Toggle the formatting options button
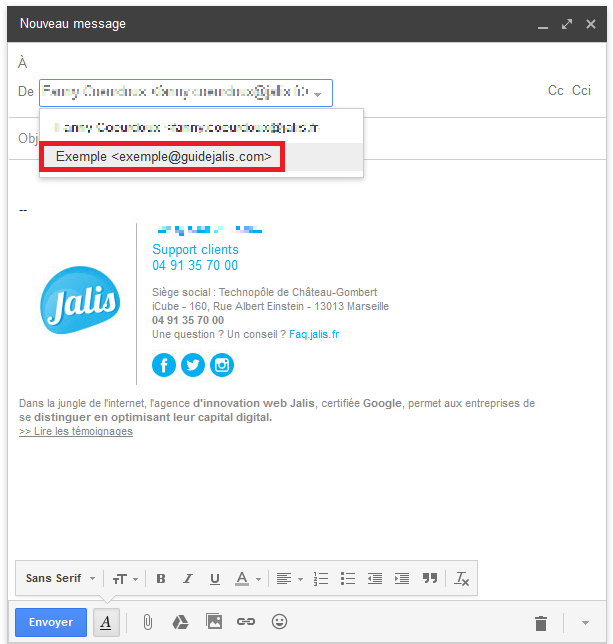Viewport: 613px width, 644px height. click(x=105, y=622)
